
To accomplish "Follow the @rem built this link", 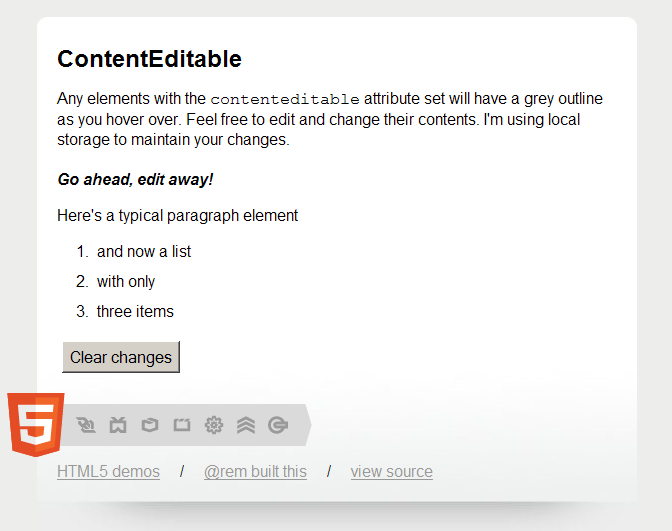I will [x=255, y=472].
